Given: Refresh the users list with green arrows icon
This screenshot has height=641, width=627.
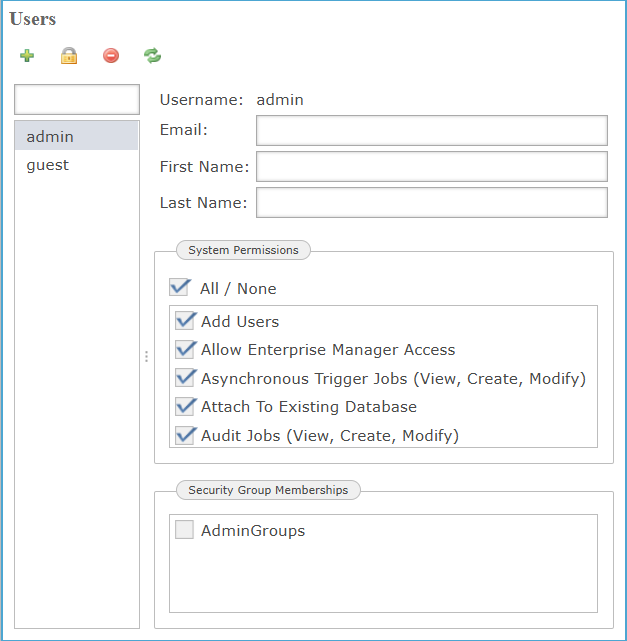Looking at the screenshot, I should click(x=152, y=56).
